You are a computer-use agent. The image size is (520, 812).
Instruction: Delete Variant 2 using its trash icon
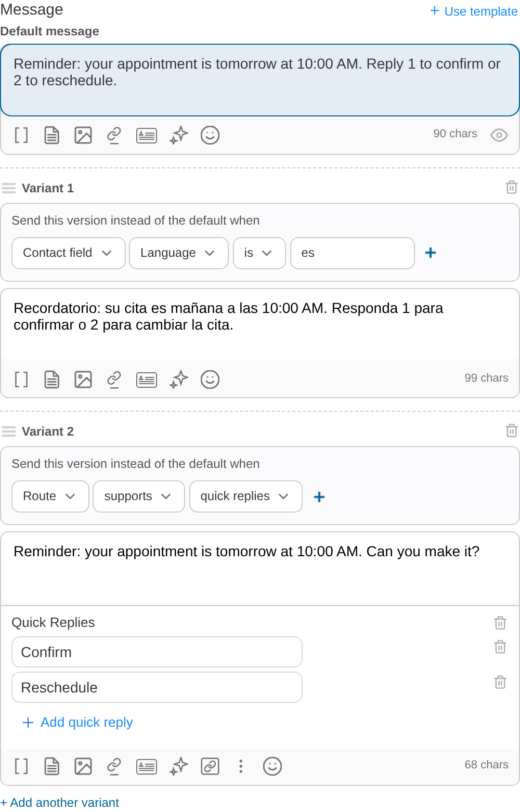(x=512, y=430)
